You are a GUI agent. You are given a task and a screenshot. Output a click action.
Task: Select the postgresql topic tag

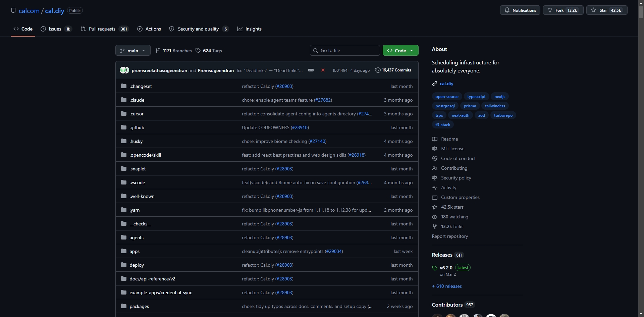point(445,106)
